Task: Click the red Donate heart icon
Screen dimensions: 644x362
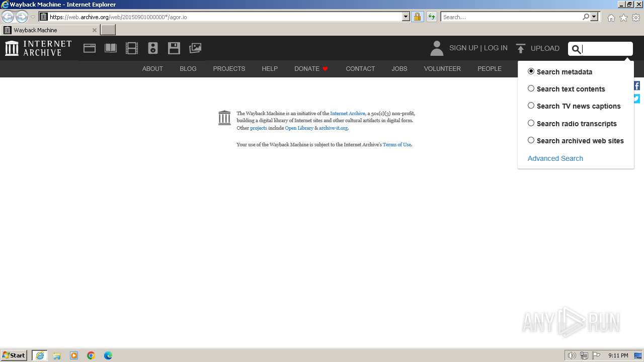Action: coord(325,69)
